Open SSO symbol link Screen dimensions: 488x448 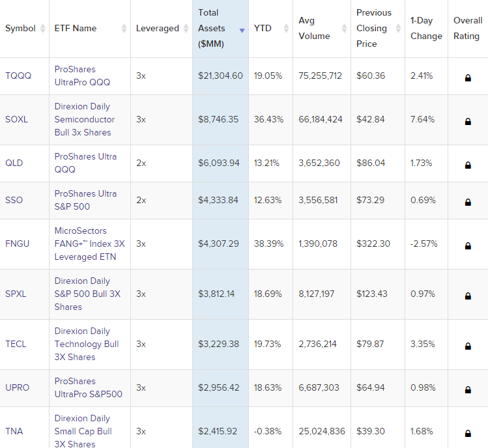(14, 200)
